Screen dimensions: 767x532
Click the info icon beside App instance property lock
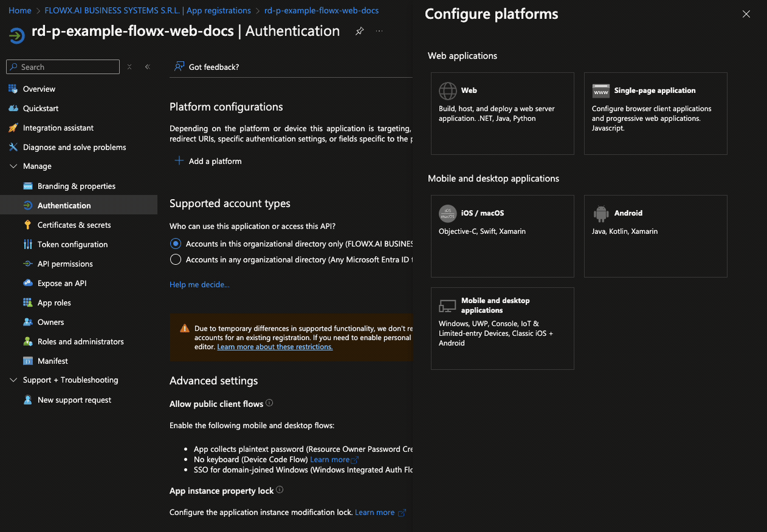[280, 489]
